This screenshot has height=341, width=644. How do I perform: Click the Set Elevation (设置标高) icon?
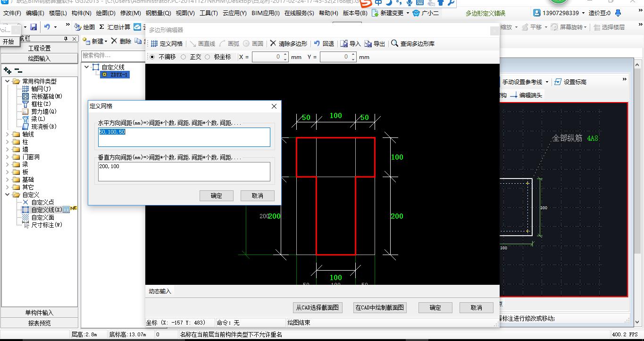[558, 82]
